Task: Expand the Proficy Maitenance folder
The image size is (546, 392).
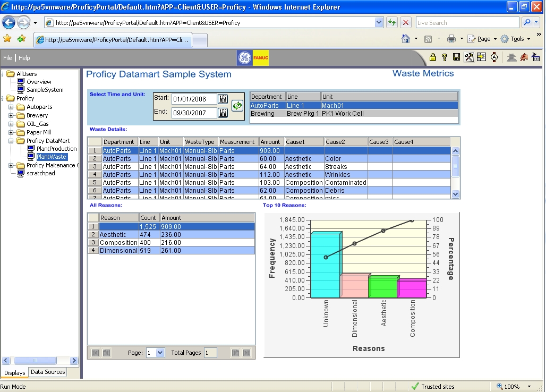Action: click(11, 165)
